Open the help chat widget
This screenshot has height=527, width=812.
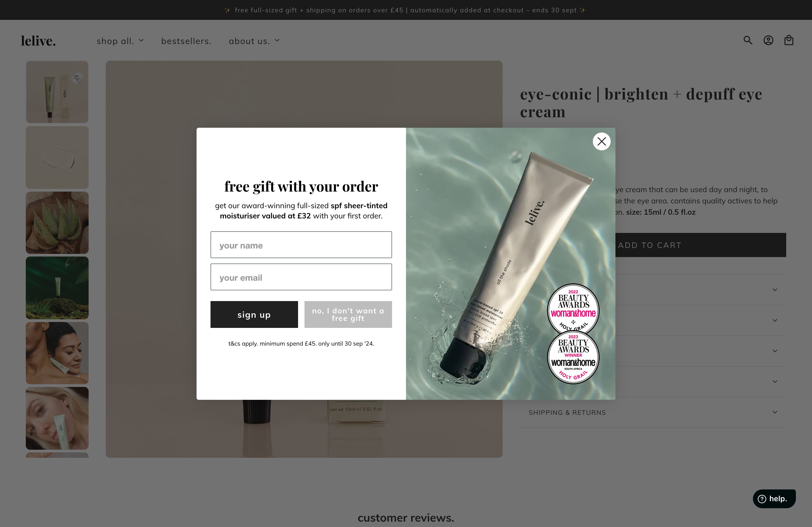coord(774,499)
